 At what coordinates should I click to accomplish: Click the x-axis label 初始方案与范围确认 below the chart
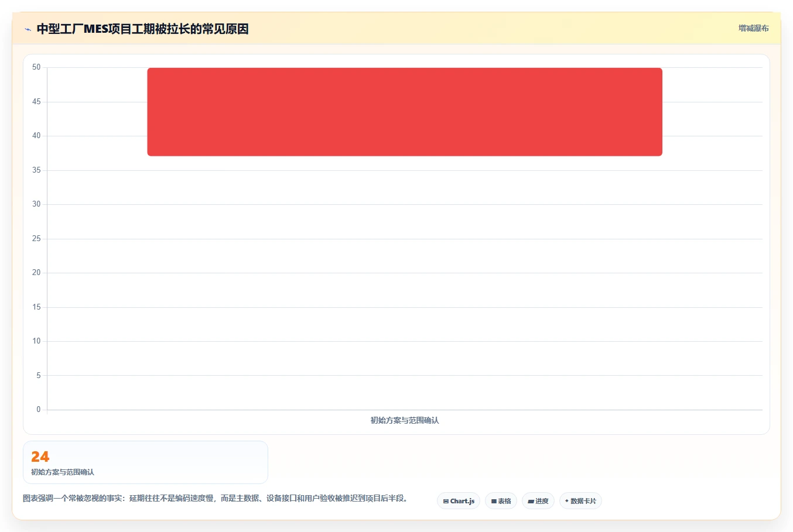pos(405,420)
